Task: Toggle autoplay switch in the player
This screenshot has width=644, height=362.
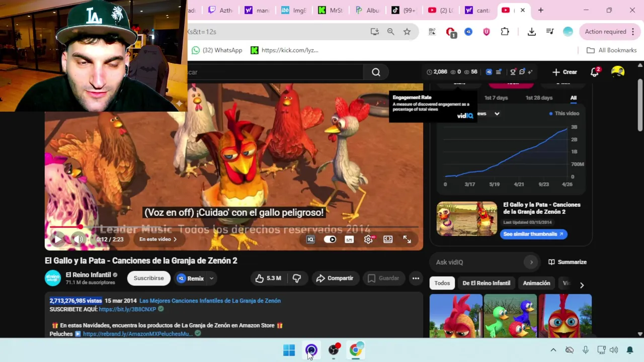Action: (330, 239)
